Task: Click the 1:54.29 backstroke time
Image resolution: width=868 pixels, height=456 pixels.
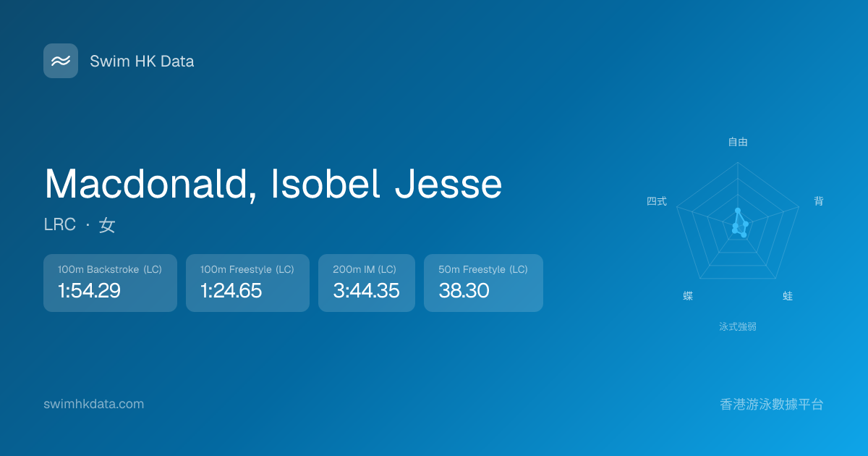Action: coord(89,291)
